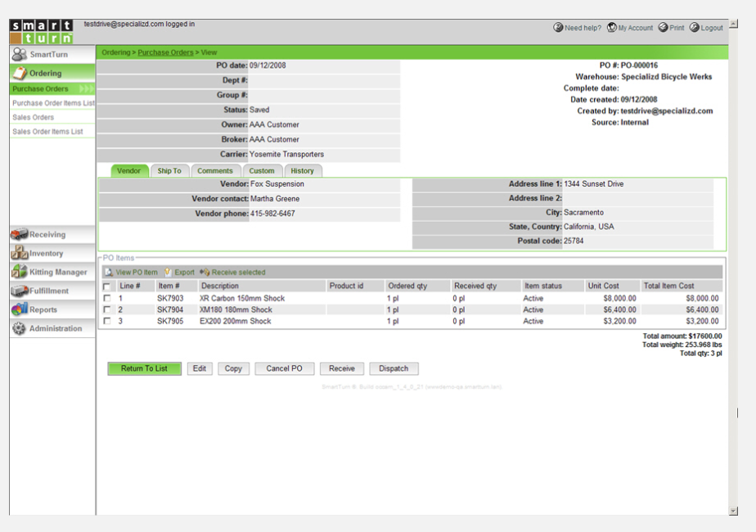
Task: Click Receive selected toolbar label
Action: tap(238, 273)
